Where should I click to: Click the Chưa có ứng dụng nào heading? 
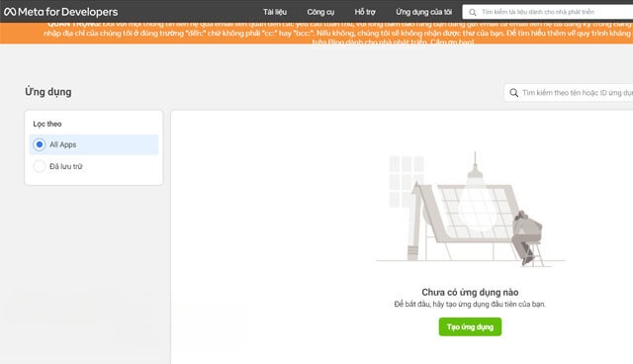click(x=470, y=292)
